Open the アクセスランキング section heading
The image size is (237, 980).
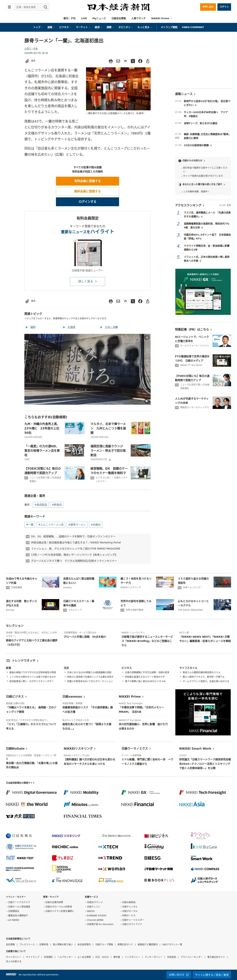tap(189, 205)
